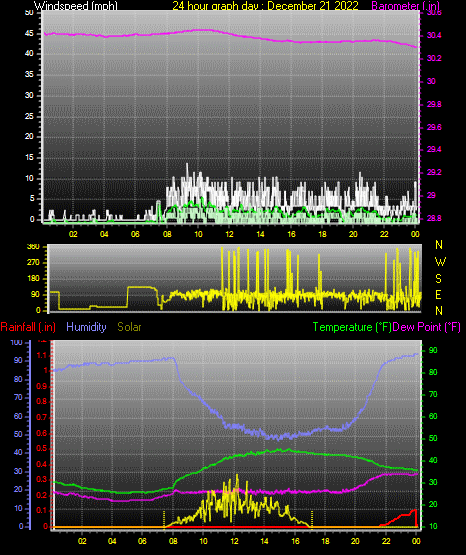Click the '24 hour graph day : December 21 2022' title

tap(265, 5)
